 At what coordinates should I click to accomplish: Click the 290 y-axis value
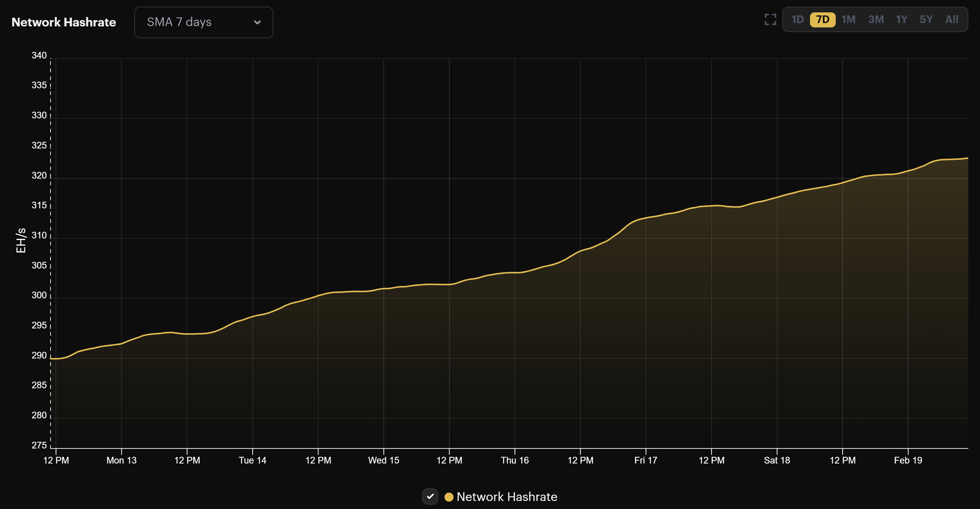point(39,355)
